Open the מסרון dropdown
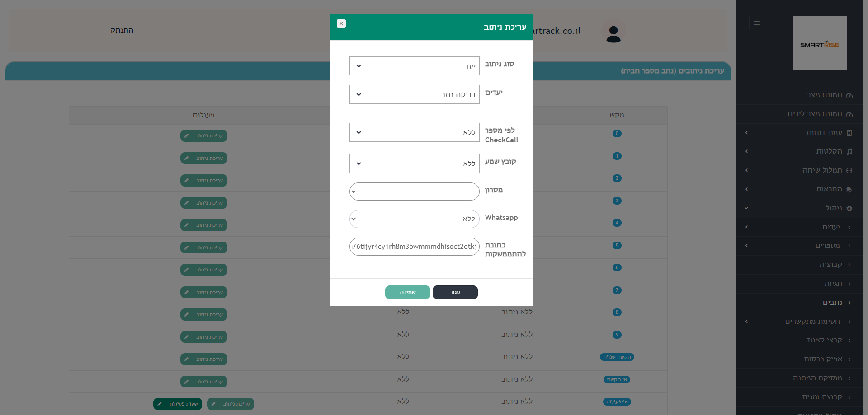The image size is (868, 415). [x=414, y=191]
